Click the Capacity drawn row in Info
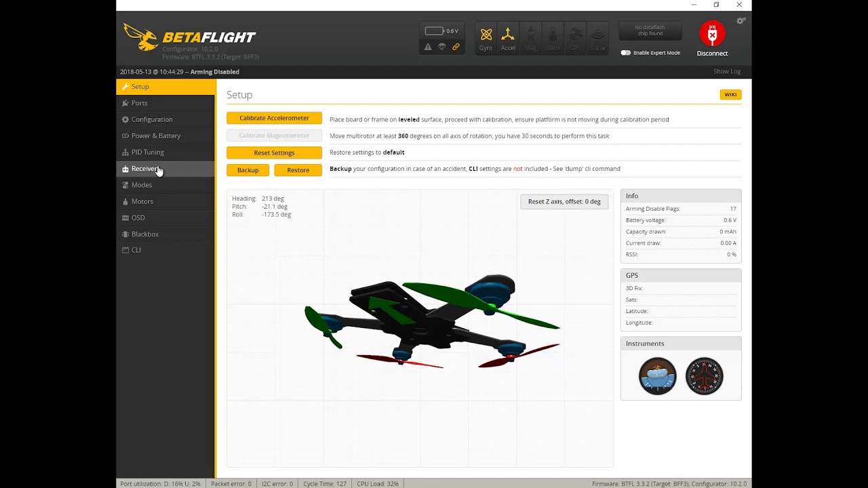 681,232
